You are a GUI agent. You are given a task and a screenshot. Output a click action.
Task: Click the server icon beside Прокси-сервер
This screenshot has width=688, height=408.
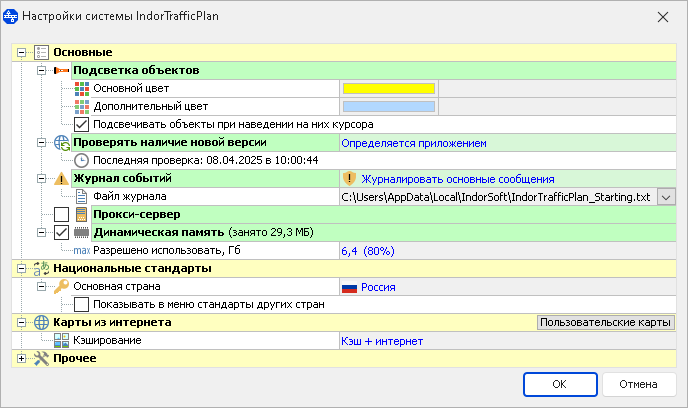81,215
